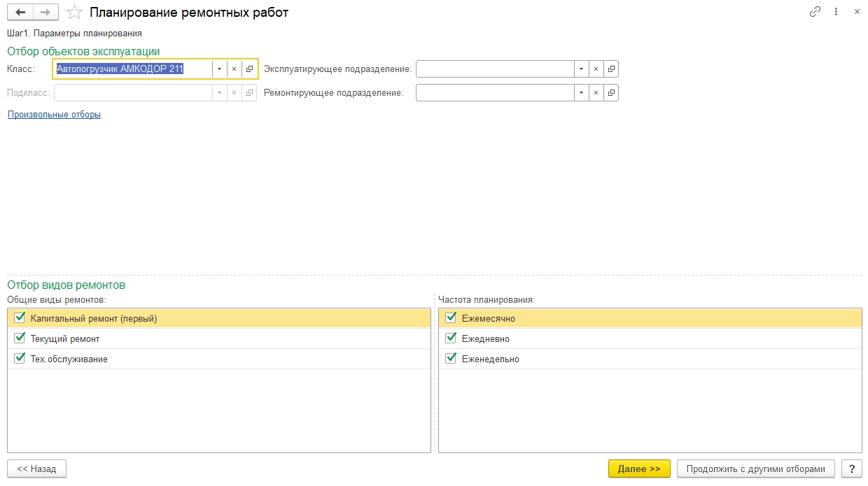Screen dimensions: 868x486
Task: Add form to favorites with star icon
Action: coord(73,13)
